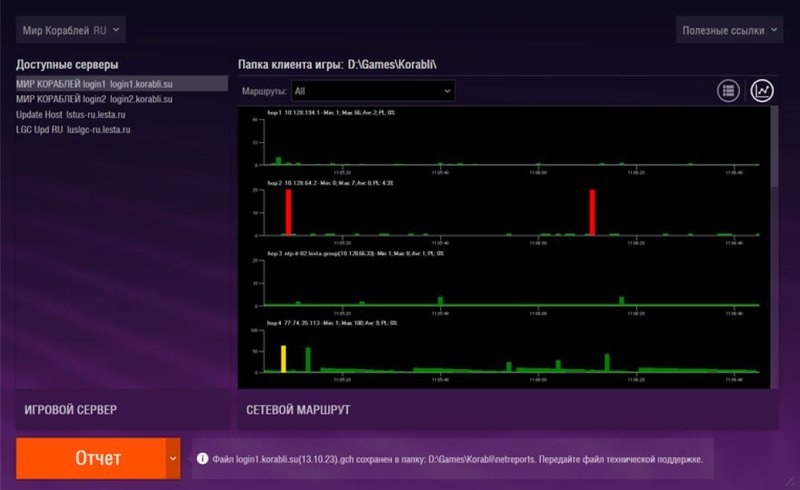Image resolution: width=800 pixels, height=490 pixels.
Task: Click the later red spike in hop 2 chart
Action: [x=592, y=212]
